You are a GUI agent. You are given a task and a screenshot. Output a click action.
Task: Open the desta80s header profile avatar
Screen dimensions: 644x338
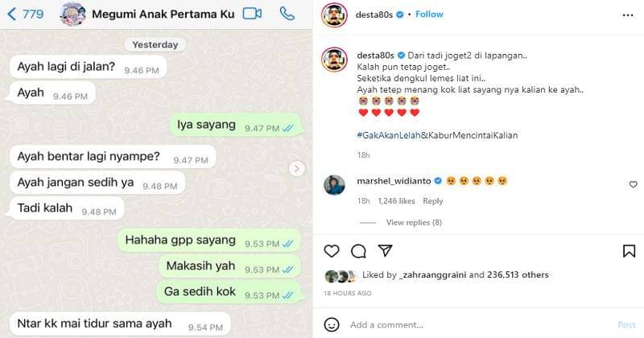(x=334, y=14)
